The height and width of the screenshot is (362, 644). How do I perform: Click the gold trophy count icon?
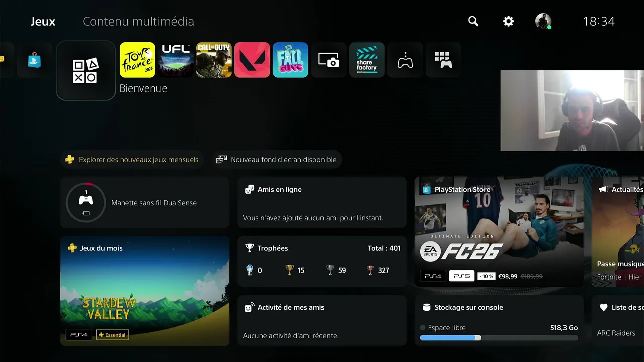pyautogui.click(x=289, y=270)
